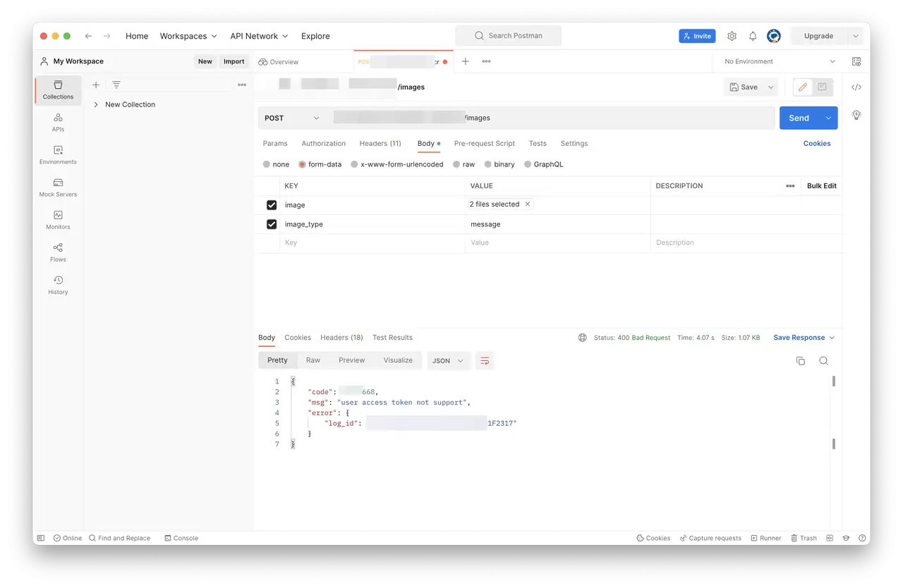Screen dimensions: 903x588
Task: Toggle word wrap in response viewer
Action: tap(485, 360)
